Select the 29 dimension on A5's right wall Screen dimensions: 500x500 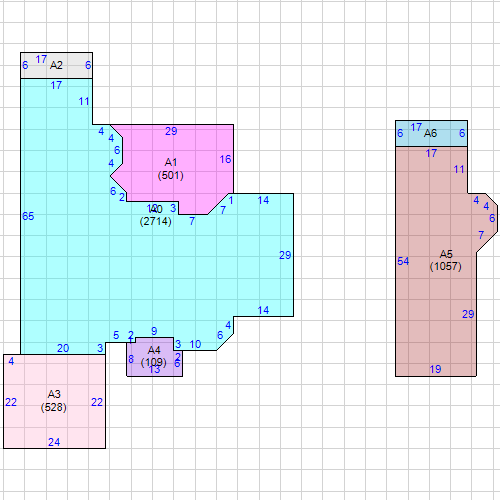click(x=468, y=314)
